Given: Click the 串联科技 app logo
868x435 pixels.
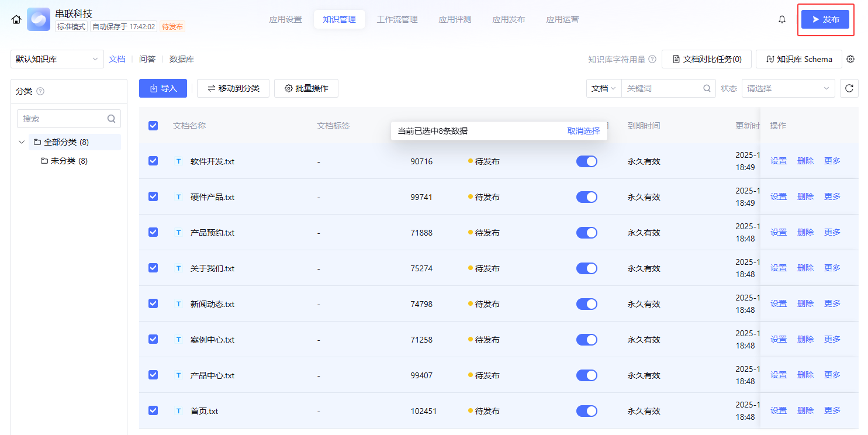Looking at the screenshot, I should (39, 19).
